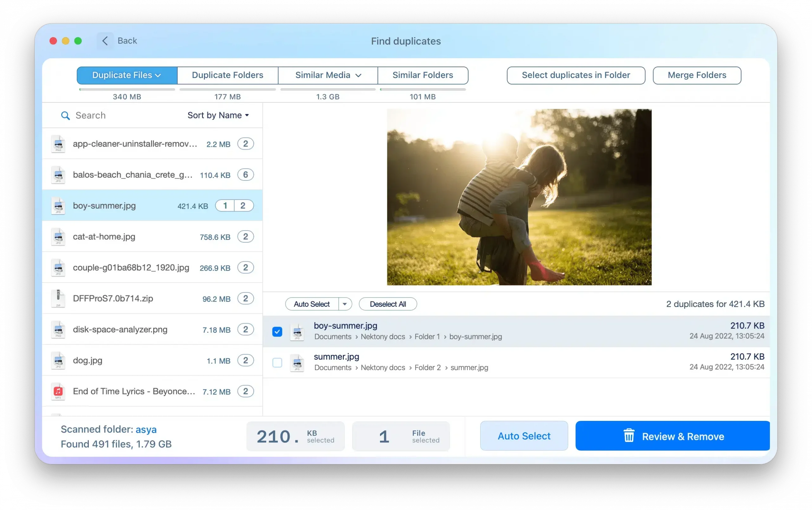Click the search magnifier icon

65,116
